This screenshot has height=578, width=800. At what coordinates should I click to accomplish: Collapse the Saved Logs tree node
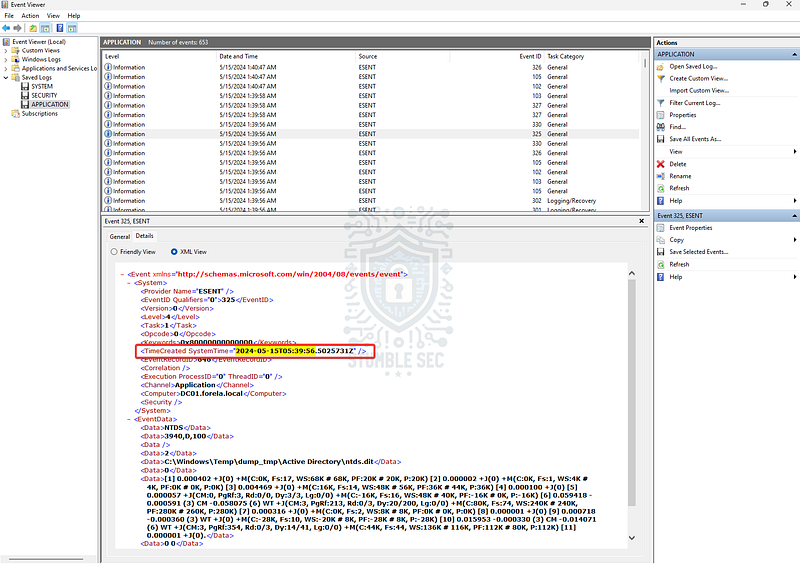pyautogui.click(x=6, y=78)
